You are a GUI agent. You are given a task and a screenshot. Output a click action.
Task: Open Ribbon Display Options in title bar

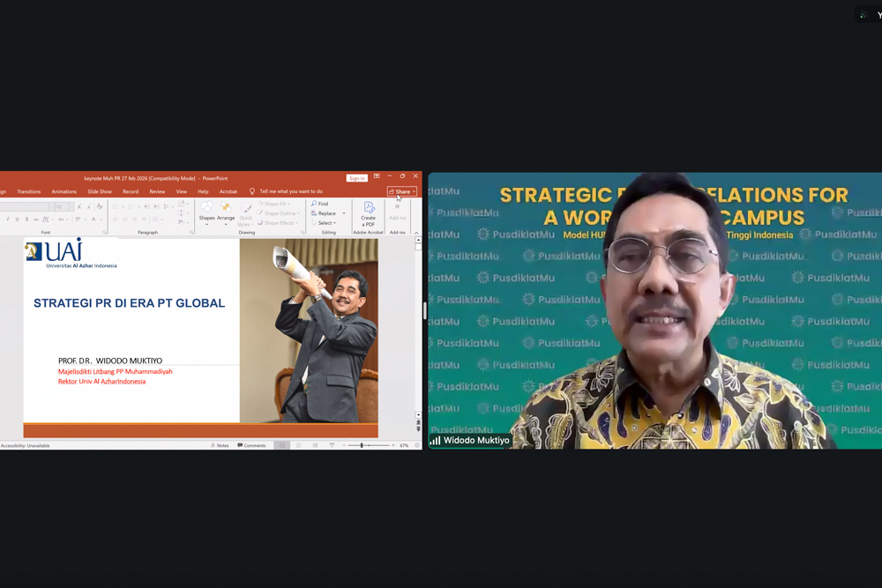pos(377,177)
